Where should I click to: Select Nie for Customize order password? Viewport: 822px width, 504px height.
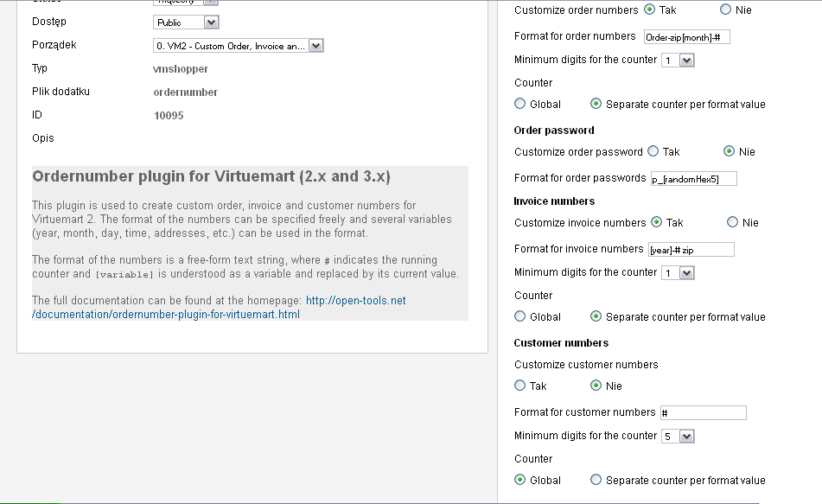(x=730, y=151)
